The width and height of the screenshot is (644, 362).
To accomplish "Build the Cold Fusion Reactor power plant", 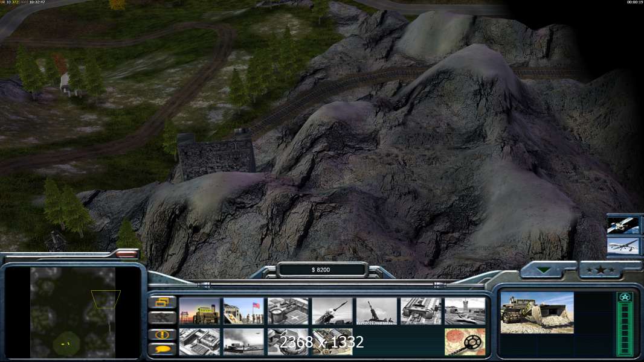I will tap(199, 311).
